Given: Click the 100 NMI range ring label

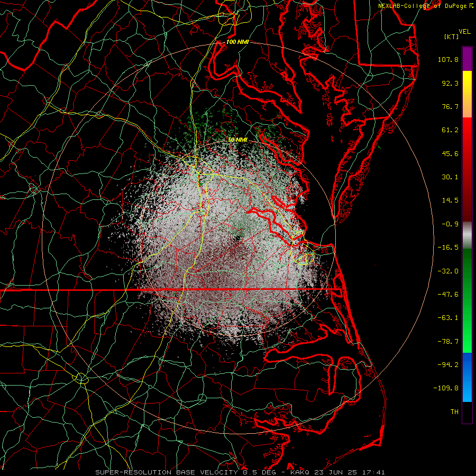Looking at the screenshot, I should point(237,42).
